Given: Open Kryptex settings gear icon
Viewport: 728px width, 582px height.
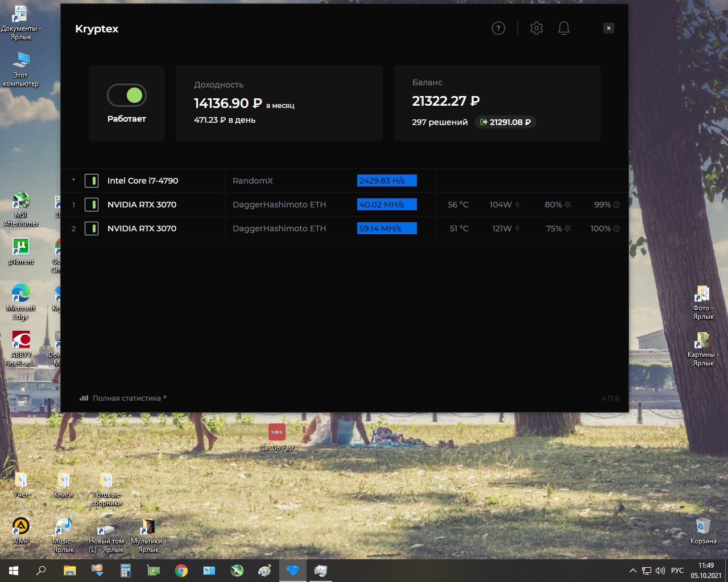Looking at the screenshot, I should click(536, 28).
